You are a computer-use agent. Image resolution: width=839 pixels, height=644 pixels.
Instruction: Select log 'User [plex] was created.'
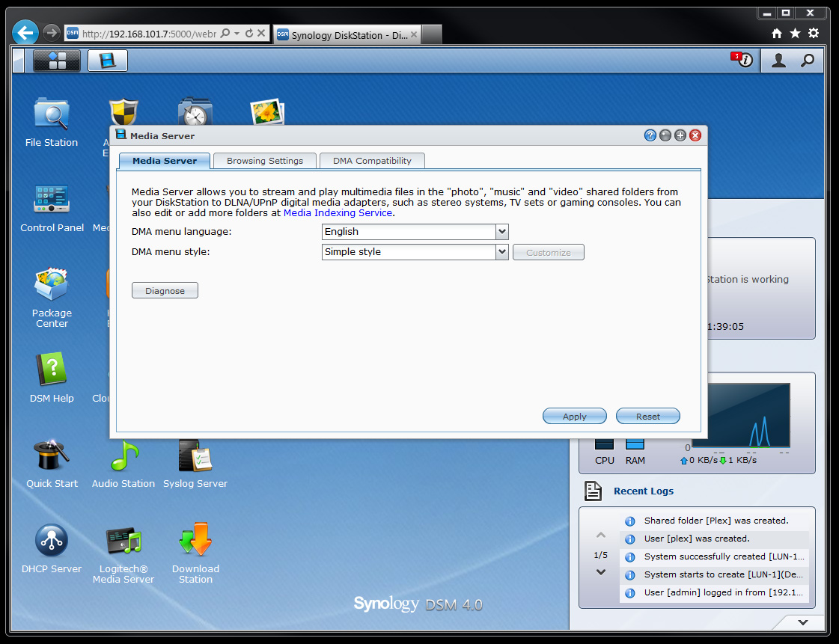click(714, 539)
